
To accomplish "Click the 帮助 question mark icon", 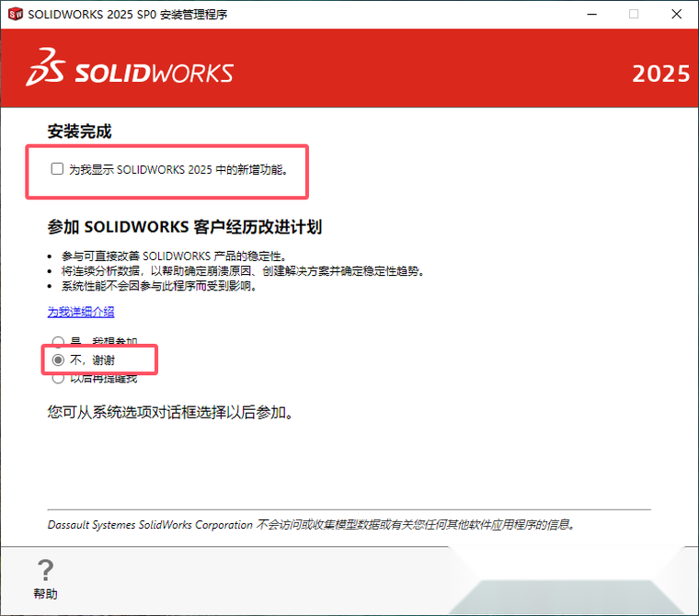I will coord(45,571).
